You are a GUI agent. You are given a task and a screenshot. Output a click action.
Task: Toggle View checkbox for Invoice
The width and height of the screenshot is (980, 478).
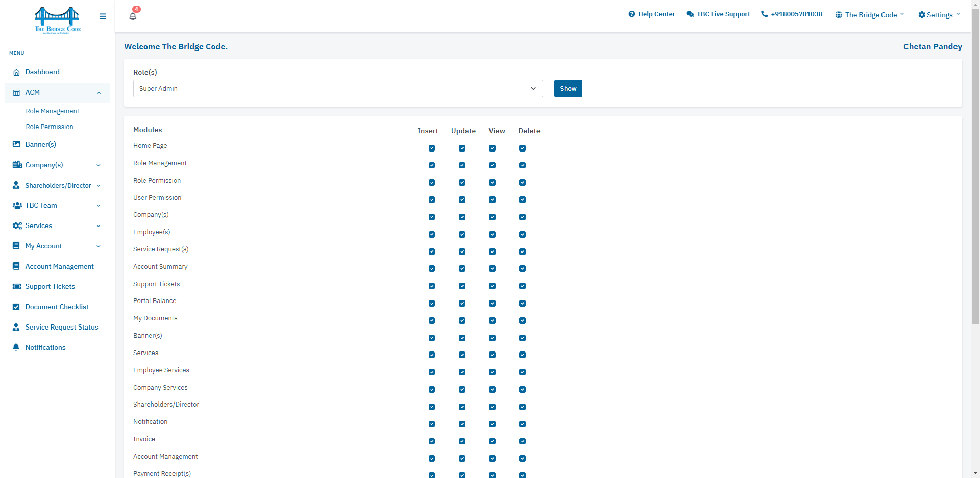click(492, 441)
